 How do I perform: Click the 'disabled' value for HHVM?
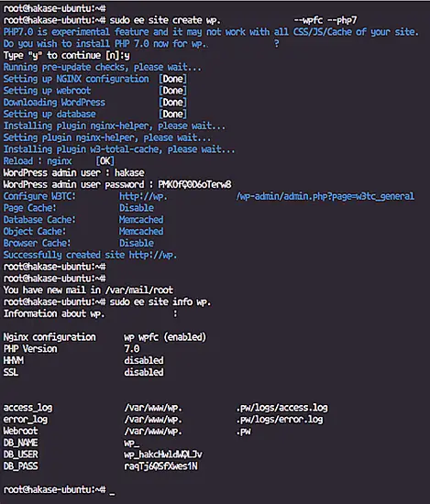click(144, 361)
